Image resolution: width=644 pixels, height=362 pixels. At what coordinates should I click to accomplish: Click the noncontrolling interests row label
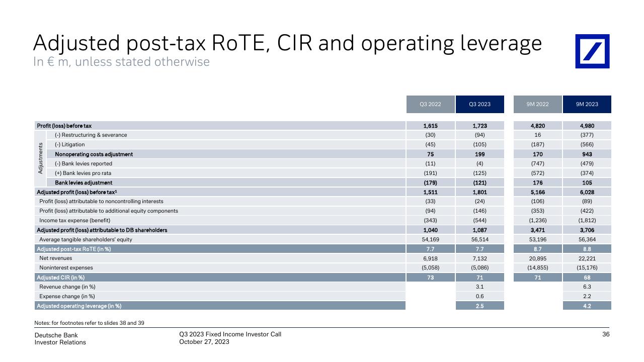coord(101,201)
